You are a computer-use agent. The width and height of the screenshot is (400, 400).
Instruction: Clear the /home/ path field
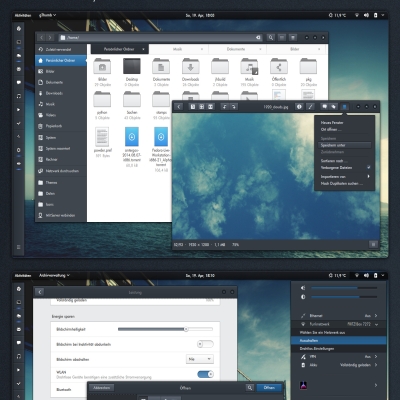click(258, 38)
